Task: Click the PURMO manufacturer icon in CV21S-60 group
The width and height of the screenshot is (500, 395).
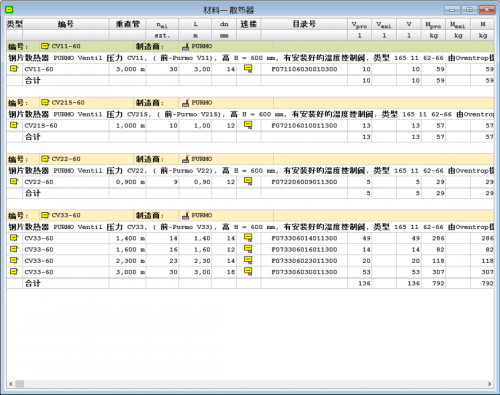Action: [186, 103]
